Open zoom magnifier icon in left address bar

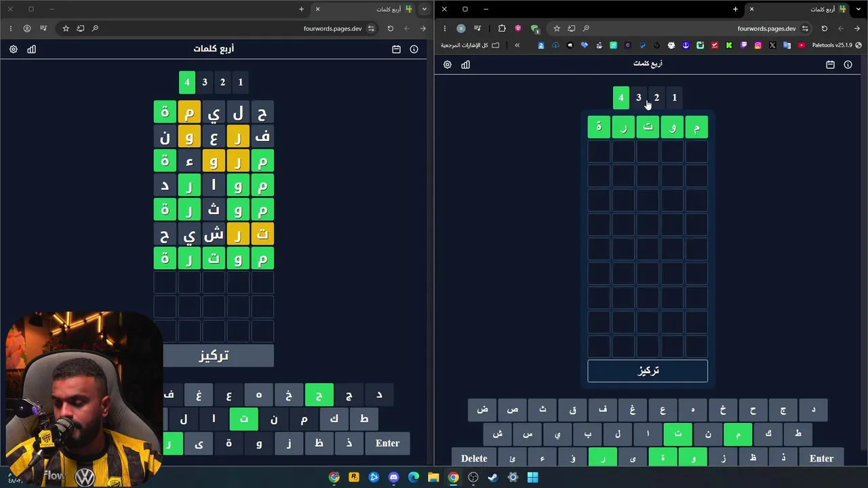95,28
